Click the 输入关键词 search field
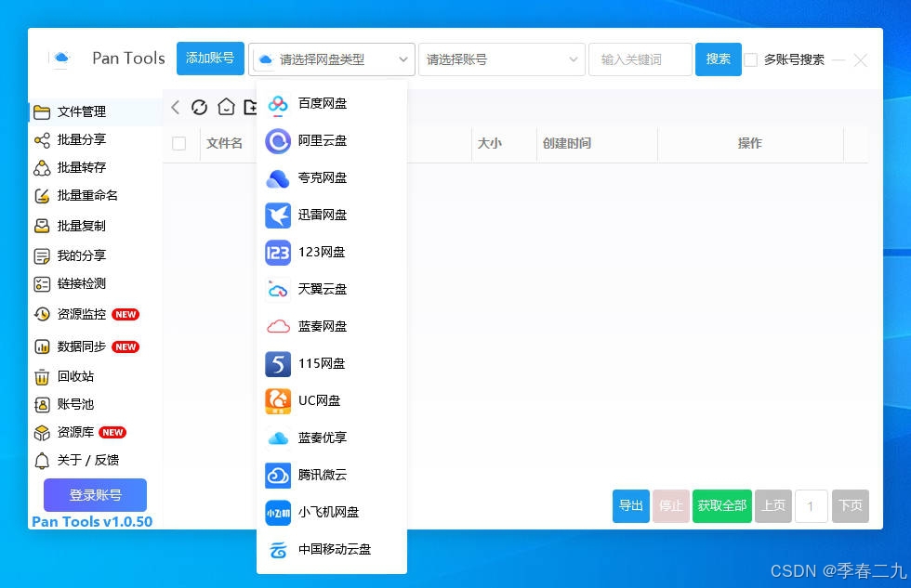 (640, 59)
